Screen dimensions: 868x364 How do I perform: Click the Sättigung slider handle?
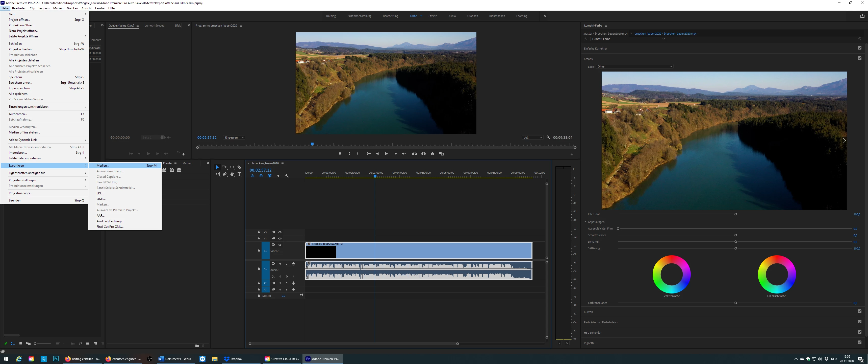tap(735, 248)
